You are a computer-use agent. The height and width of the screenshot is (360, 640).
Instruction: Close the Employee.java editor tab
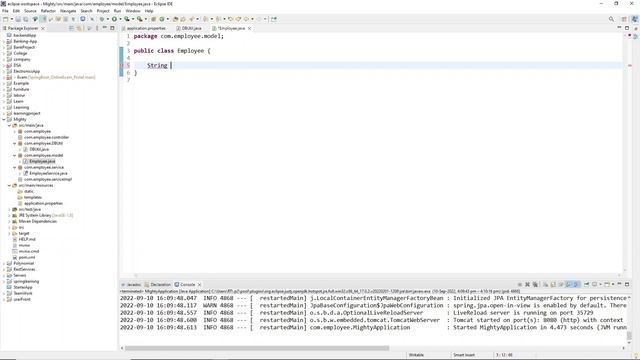(x=249, y=28)
